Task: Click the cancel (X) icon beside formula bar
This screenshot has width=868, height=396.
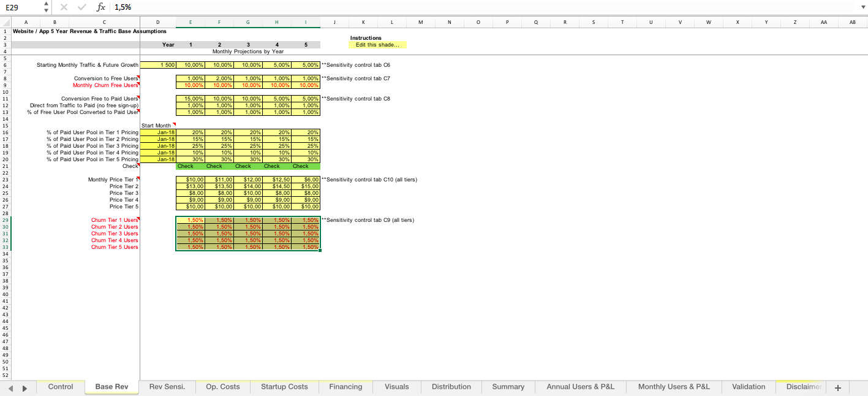Action: [x=64, y=7]
